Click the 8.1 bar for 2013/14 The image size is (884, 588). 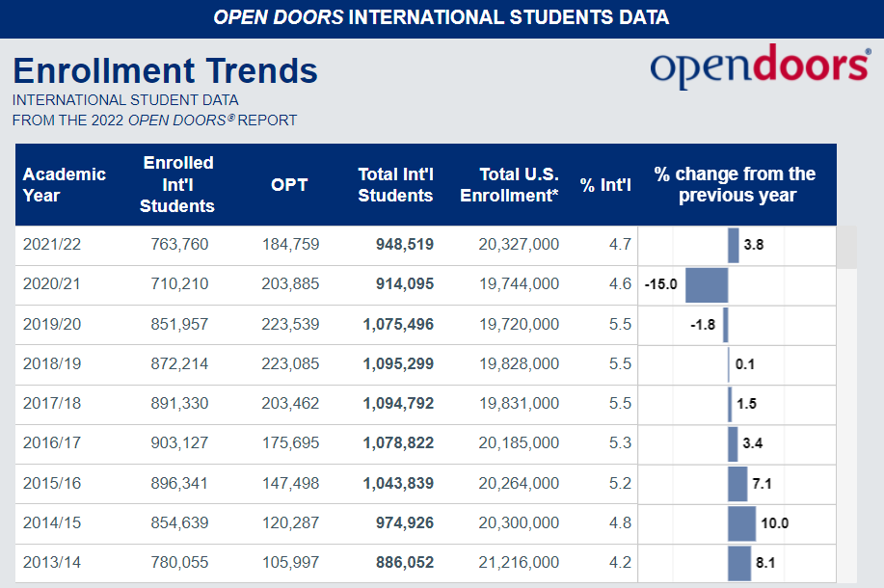pyautogui.click(x=739, y=563)
